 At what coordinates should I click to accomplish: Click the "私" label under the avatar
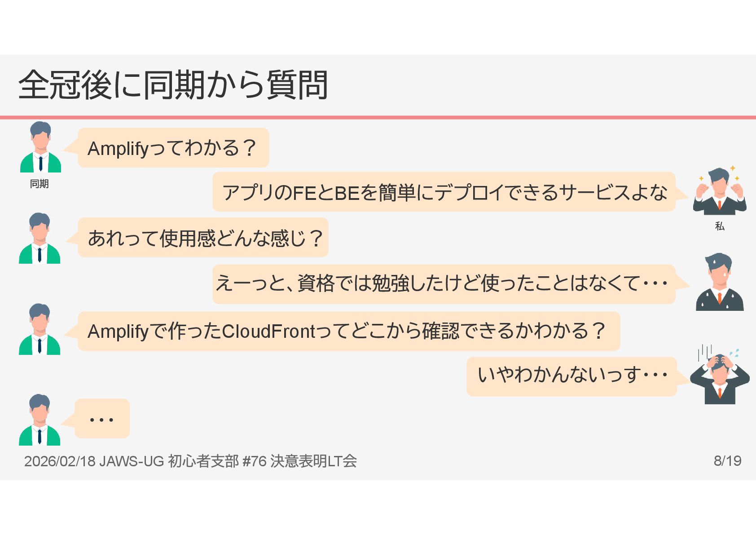719,226
